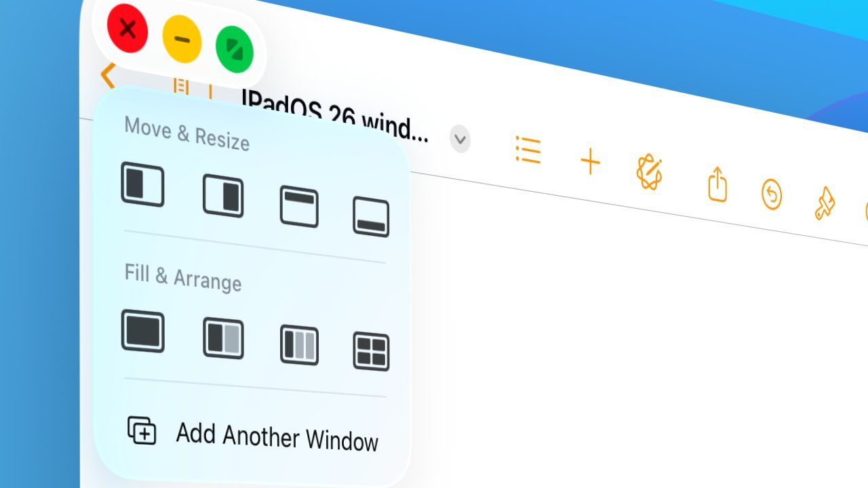The width and height of the screenshot is (868, 488).
Task: Open the bulleted list formatting options
Action: coord(529,150)
